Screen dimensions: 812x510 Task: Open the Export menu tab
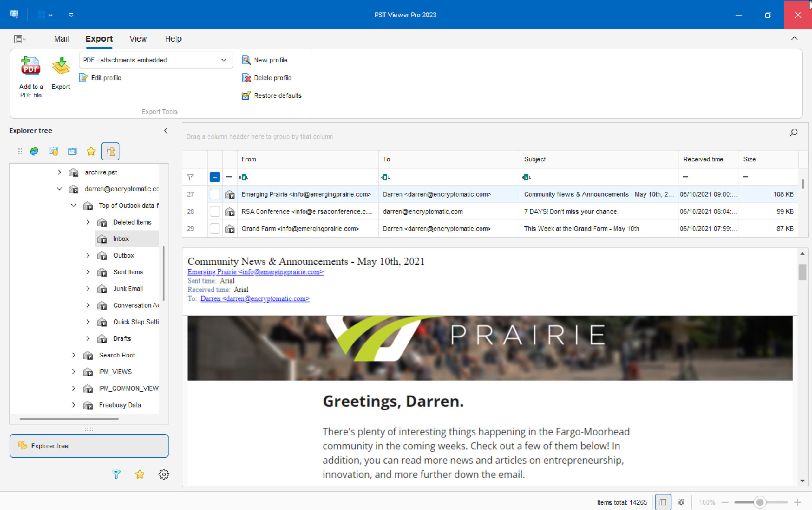[x=98, y=38]
